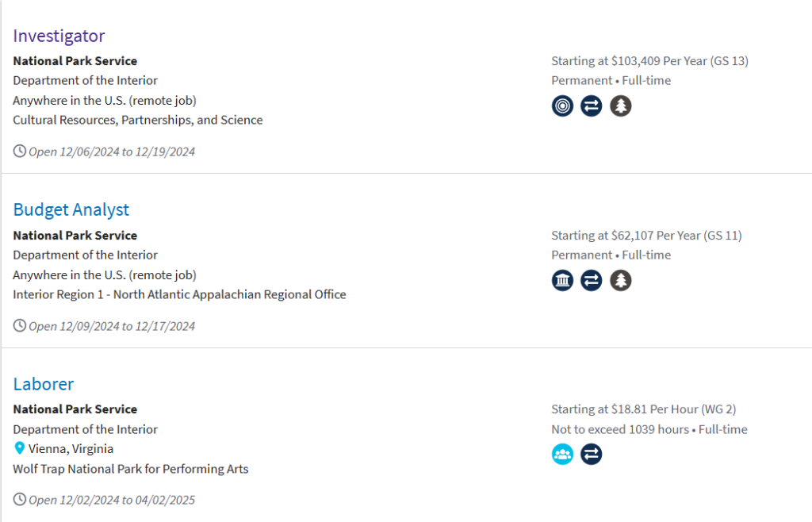Click the Budget Analyst salary starting at $62,107

646,236
